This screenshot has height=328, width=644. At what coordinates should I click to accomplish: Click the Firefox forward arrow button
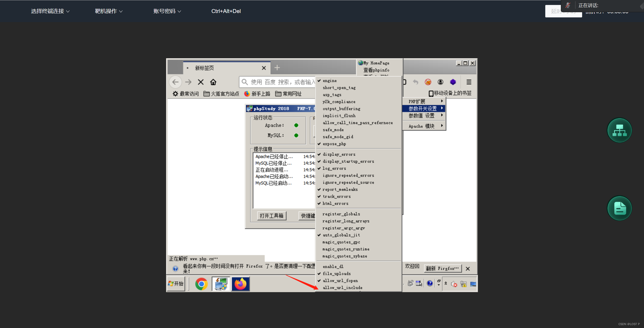[x=188, y=82]
